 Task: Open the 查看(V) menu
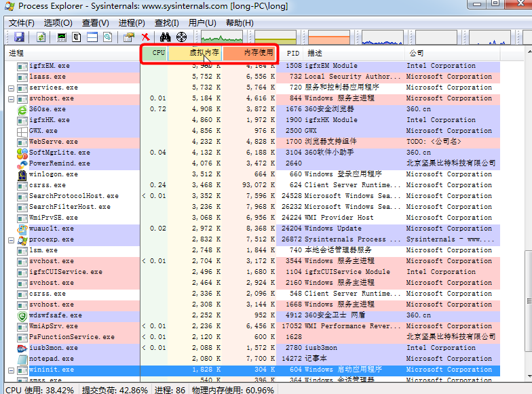pyautogui.click(x=96, y=23)
